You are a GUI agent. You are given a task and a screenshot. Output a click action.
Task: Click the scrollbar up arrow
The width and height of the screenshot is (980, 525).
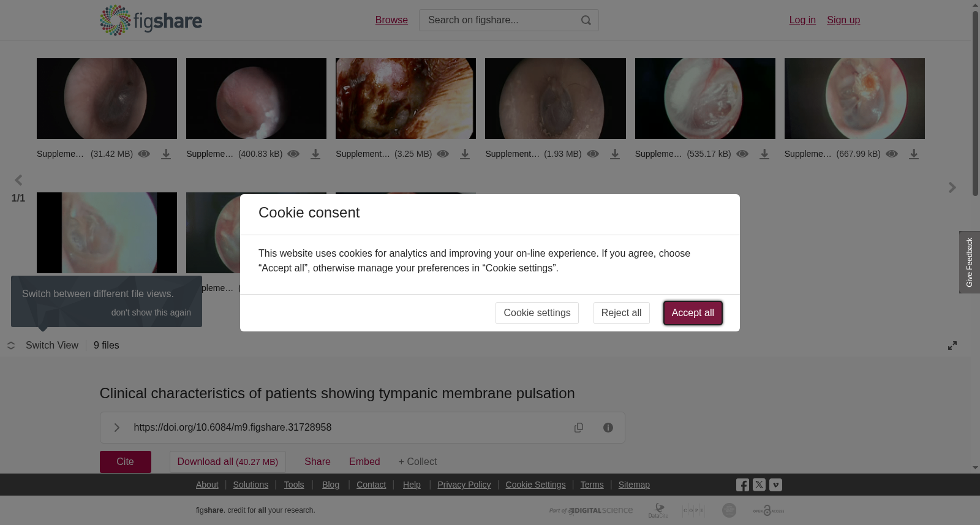(x=975, y=5)
